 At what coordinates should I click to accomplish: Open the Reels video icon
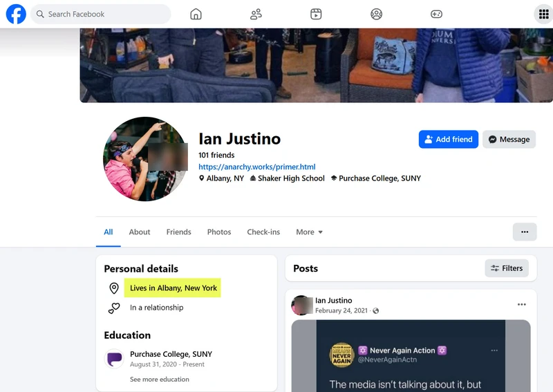pos(316,14)
